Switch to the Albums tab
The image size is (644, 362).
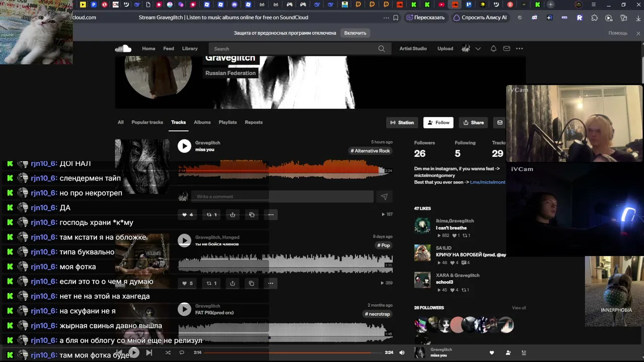(202, 122)
